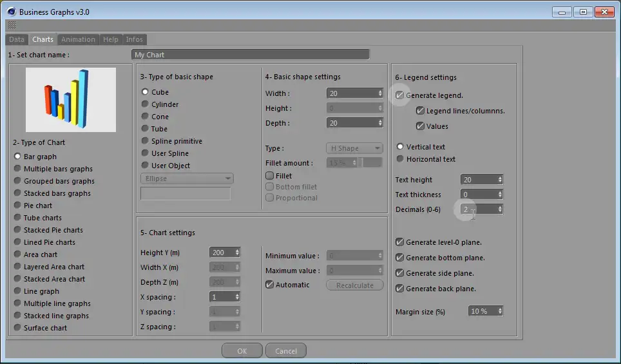621x364 pixels.
Task: Click the Text thickness stepper arrows
Action: coord(500,195)
